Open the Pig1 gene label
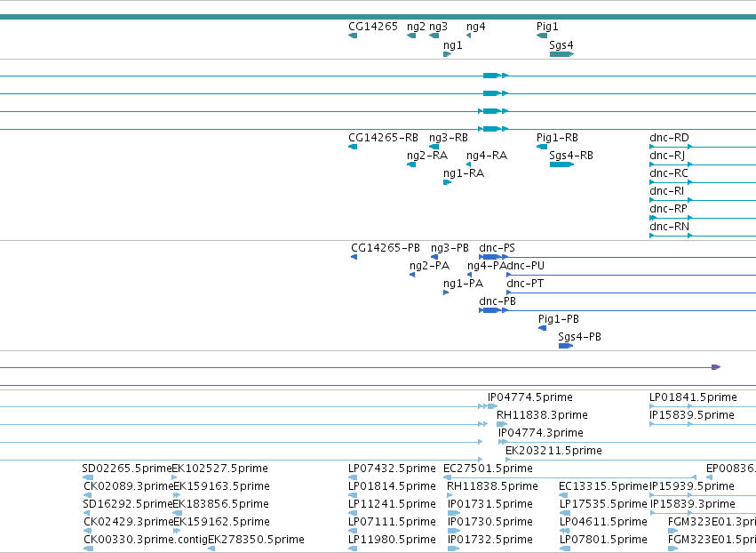This screenshot has width=756, height=553. 547,27
